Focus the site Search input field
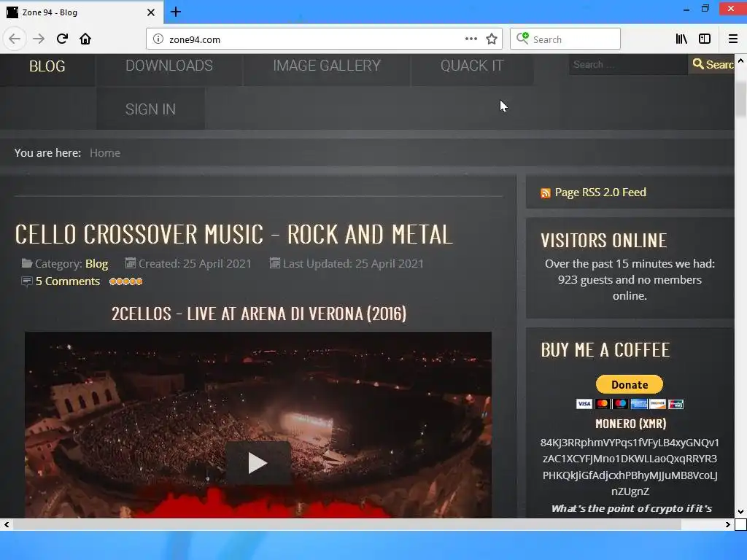 coord(628,64)
